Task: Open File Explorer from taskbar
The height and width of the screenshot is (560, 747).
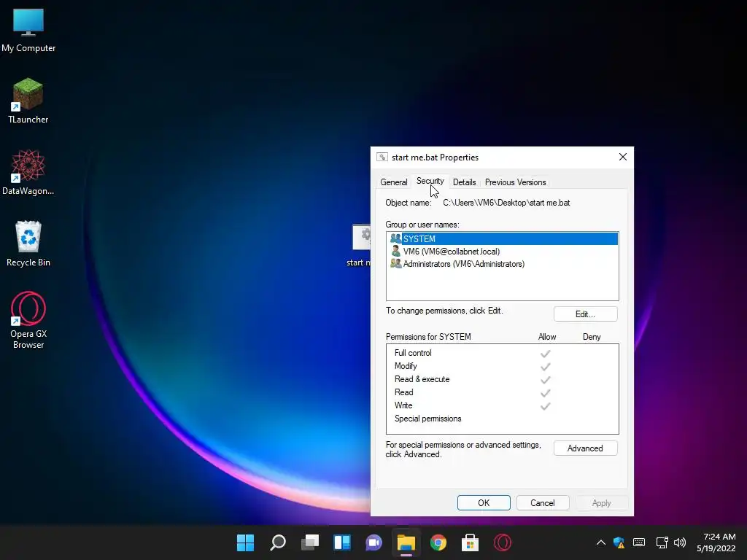Action: coord(406,542)
